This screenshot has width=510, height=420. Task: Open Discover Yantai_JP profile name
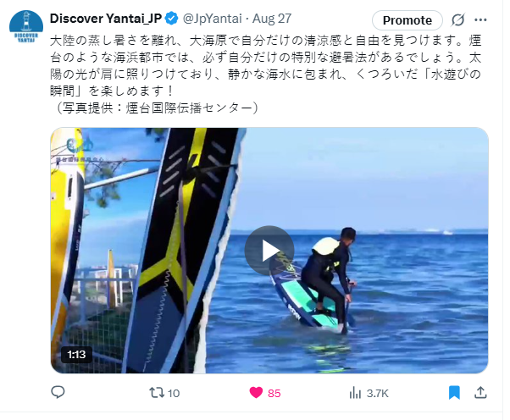click(106, 19)
